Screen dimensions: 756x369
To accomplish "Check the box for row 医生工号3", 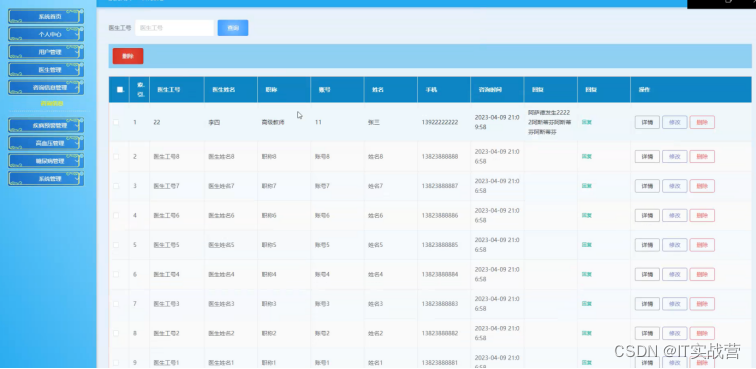I will (x=116, y=303).
